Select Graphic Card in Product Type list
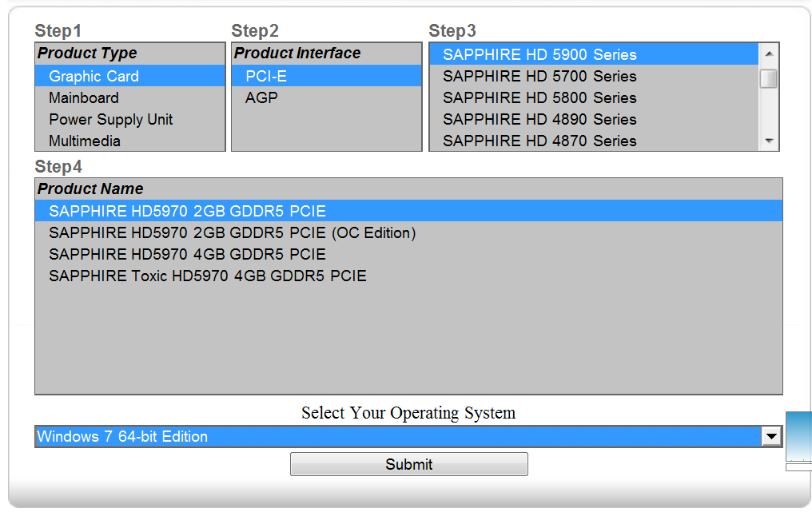This screenshot has height=516, width=812. 130,76
